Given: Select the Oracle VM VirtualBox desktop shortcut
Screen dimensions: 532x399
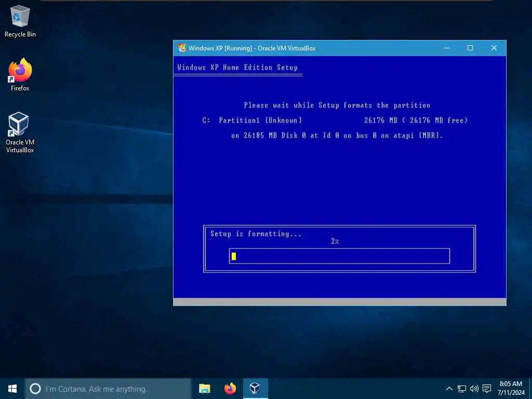Looking at the screenshot, I should point(20,132).
